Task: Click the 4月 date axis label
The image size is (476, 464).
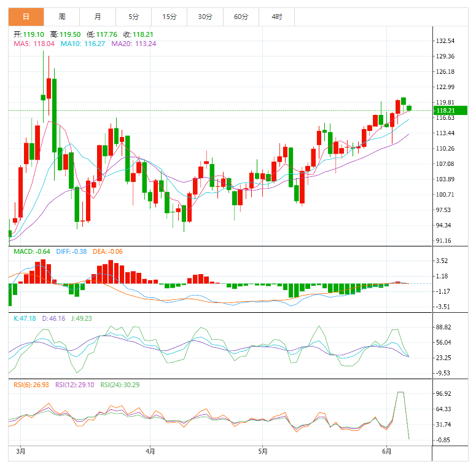Action: tap(150, 452)
